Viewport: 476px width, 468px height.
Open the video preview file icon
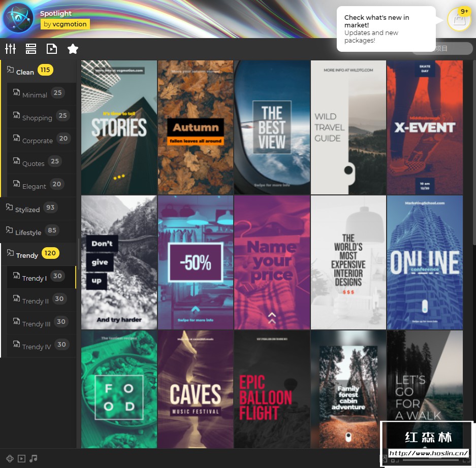point(52,49)
